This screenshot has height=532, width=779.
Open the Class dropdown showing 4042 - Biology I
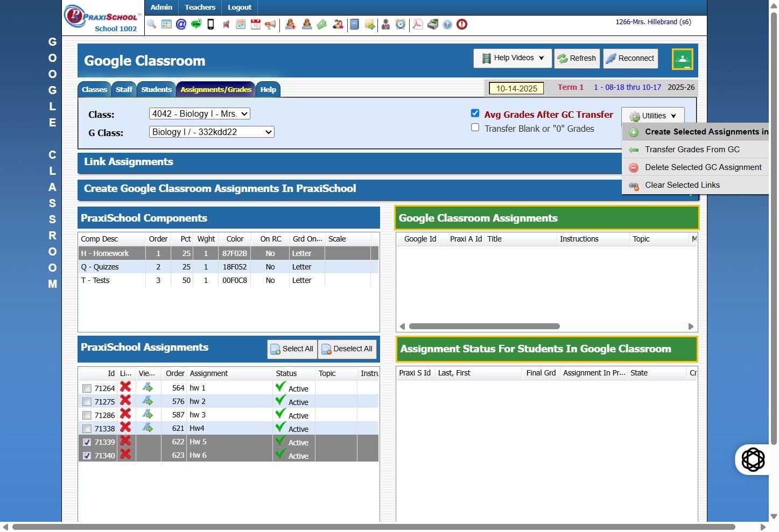pos(200,114)
